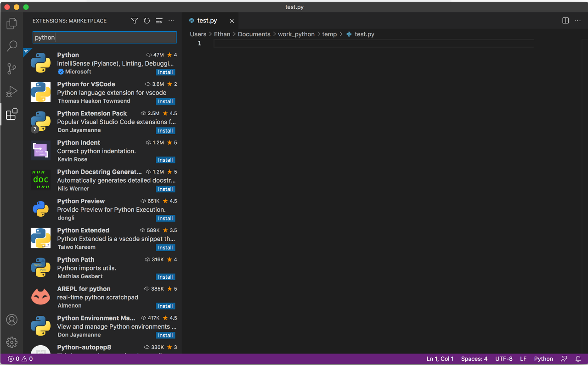Screen dimensions: 588x365
Task: Install AREPL for python extension
Action: (165, 306)
